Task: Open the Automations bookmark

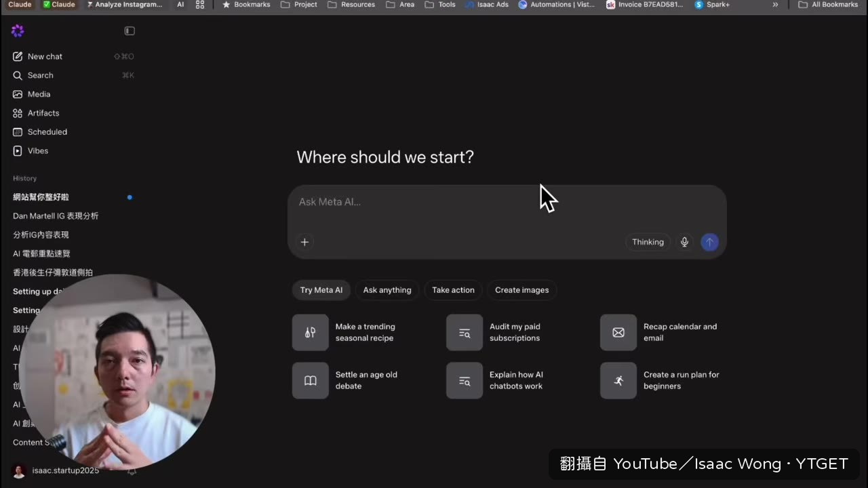Action: coord(557,5)
